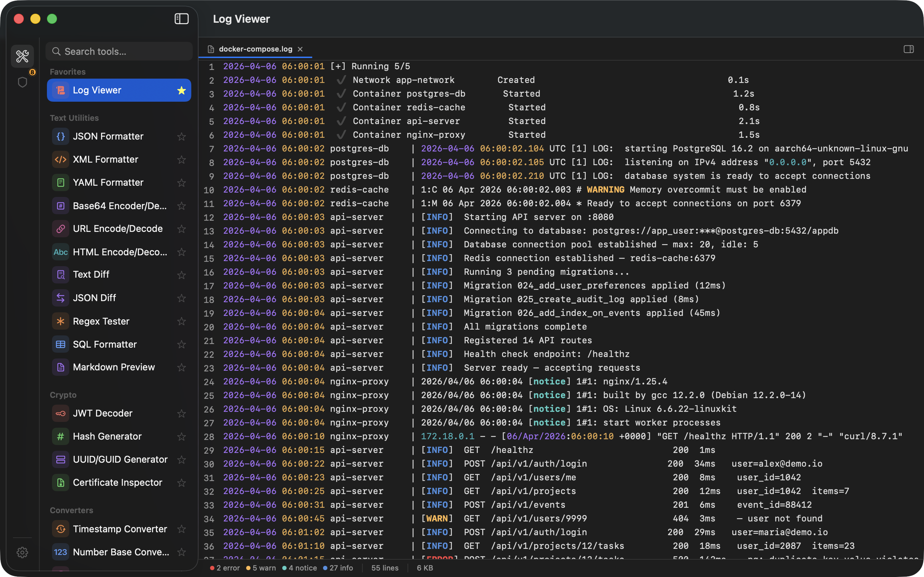This screenshot has width=924, height=577.
Task: Open the Timestamp Converter
Action: coord(120,529)
